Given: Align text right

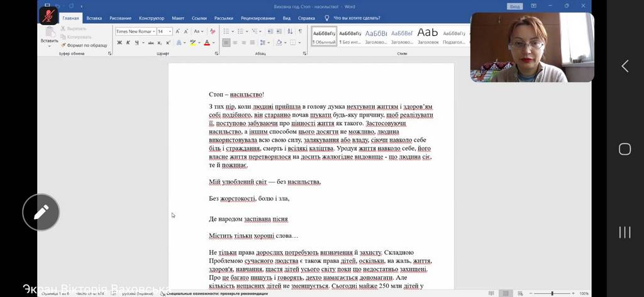Looking at the screenshot, I should [243, 42].
